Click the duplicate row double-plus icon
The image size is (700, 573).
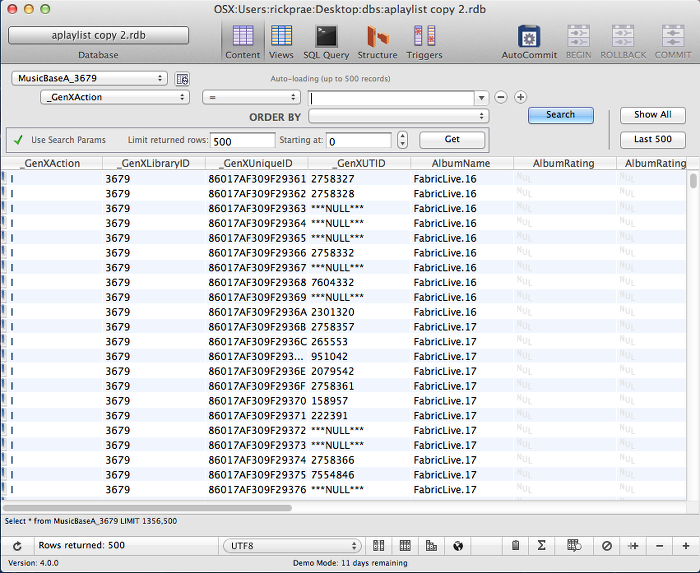pyautogui.click(x=633, y=545)
